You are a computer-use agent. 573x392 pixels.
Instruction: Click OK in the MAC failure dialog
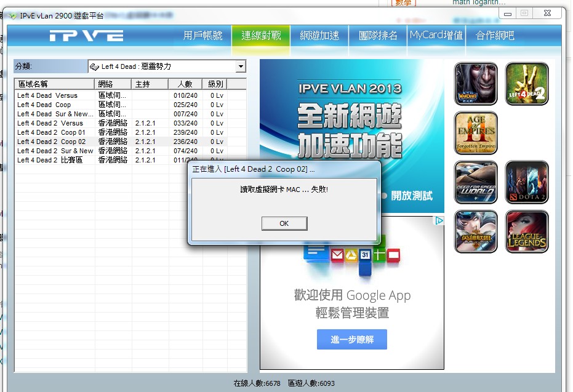coord(284,223)
